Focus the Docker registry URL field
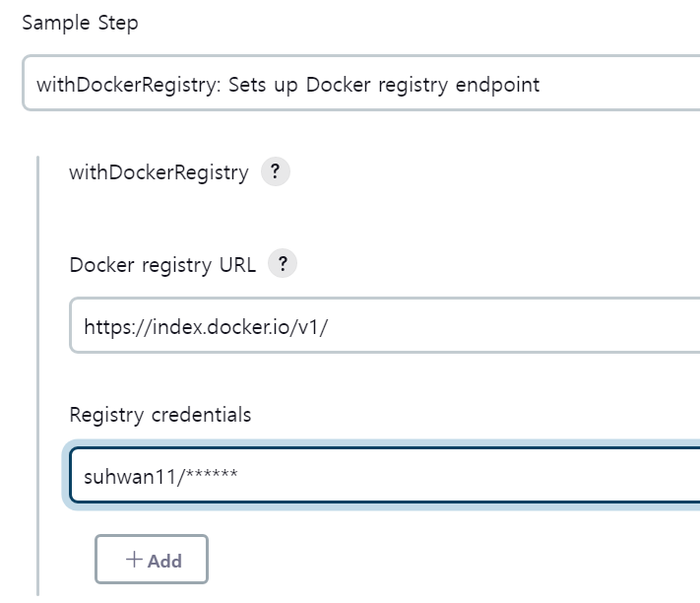The width and height of the screenshot is (700, 603). click(385, 325)
